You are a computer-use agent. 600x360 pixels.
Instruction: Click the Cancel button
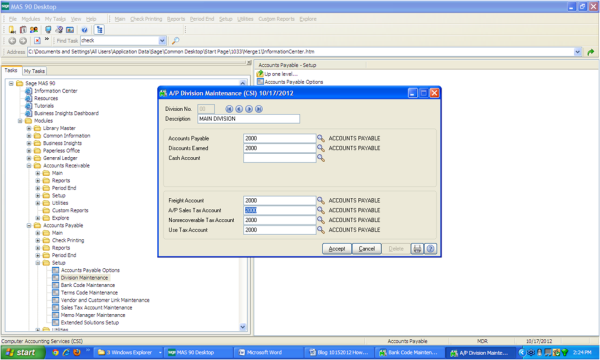[x=367, y=249]
